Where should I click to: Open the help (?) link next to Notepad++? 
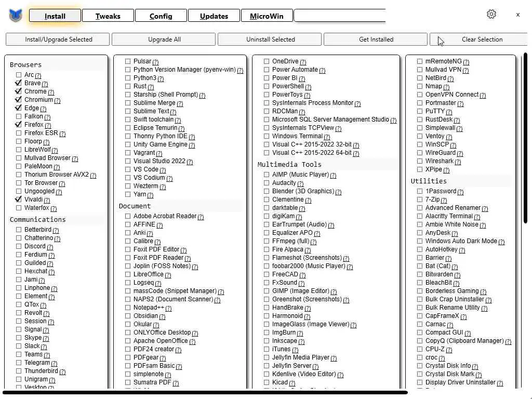tap(169, 309)
